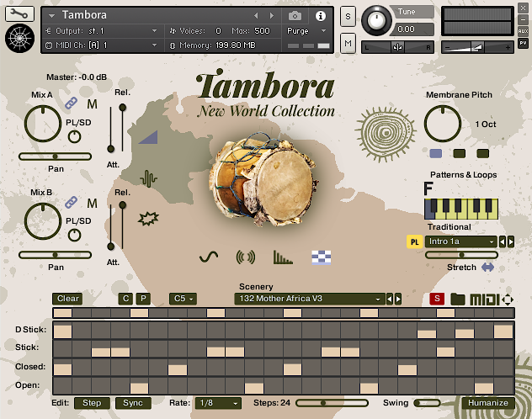Open the Output st. 1 dropdown
This screenshot has width=532, height=419.
(x=102, y=31)
